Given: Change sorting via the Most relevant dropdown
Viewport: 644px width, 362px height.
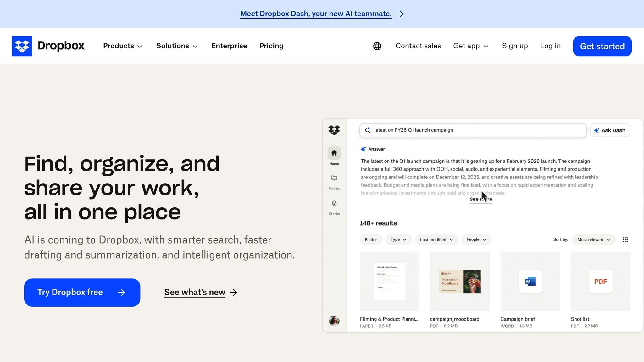Looking at the screenshot, I should (593, 239).
